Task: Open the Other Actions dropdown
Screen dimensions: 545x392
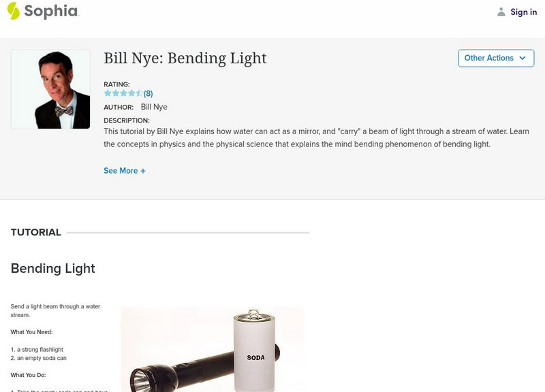Action: [x=496, y=58]
